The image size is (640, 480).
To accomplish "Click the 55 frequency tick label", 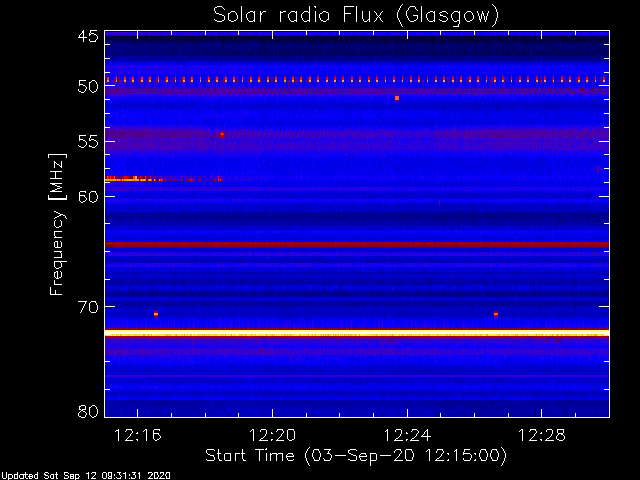I will 88,142.
